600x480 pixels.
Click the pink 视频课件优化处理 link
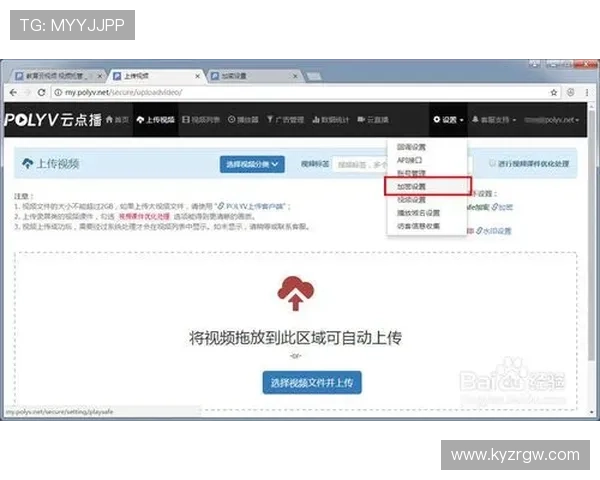click(x=144, y=217)
